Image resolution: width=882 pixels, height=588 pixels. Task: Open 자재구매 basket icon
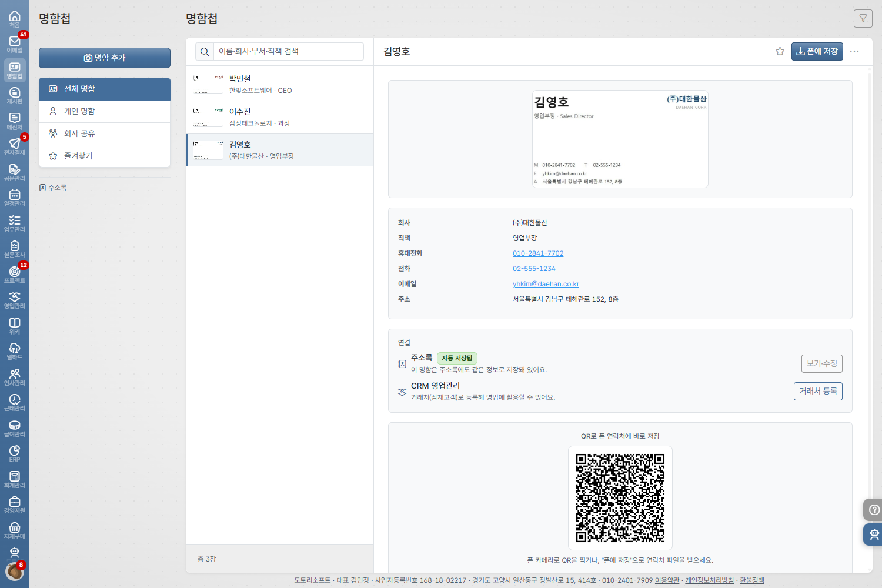(x=15, y=530)
